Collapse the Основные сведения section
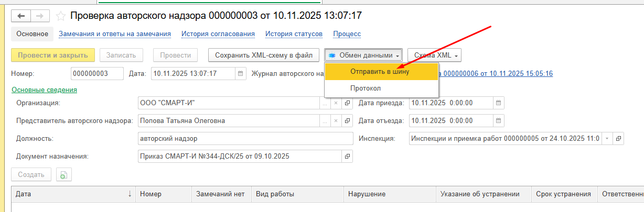644x212 pixels. (x=45, y=90)
